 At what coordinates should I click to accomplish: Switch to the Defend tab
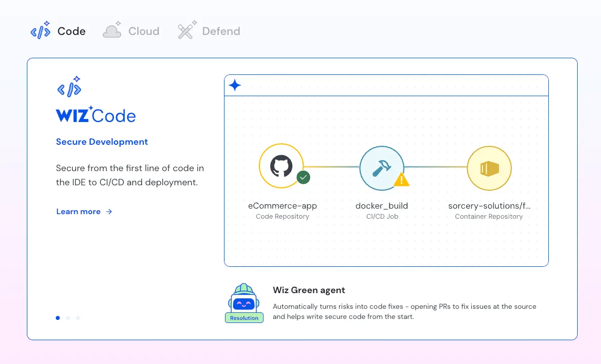209,31
